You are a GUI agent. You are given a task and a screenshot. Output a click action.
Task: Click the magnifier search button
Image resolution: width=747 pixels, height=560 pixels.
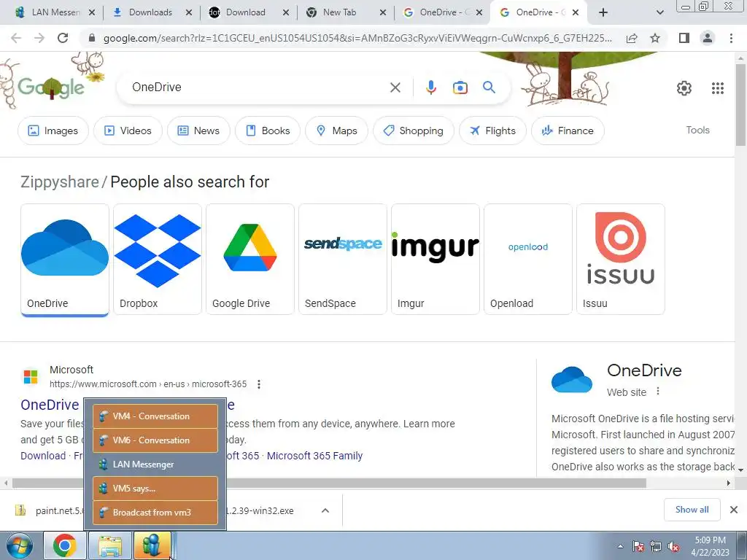click(x=489, y=87)
